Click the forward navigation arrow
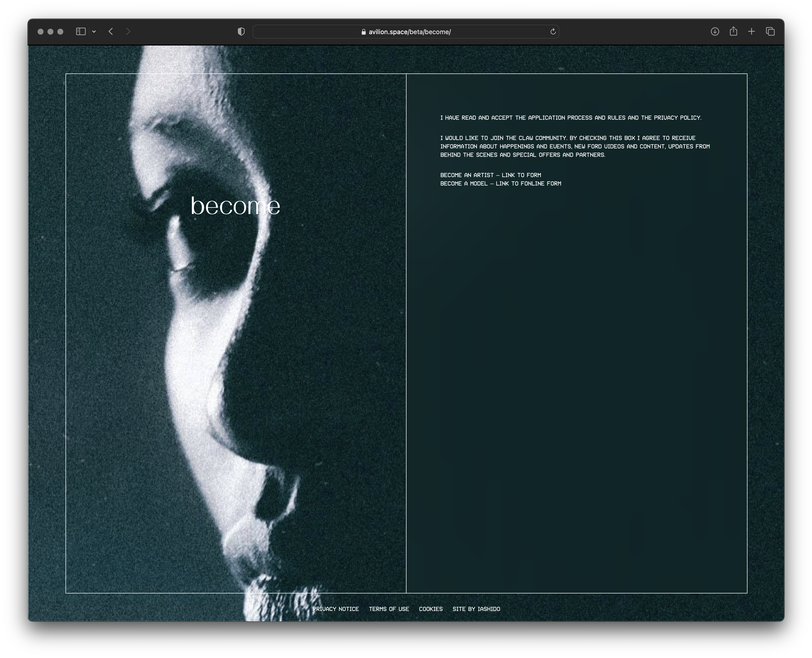 click(128, 31)
